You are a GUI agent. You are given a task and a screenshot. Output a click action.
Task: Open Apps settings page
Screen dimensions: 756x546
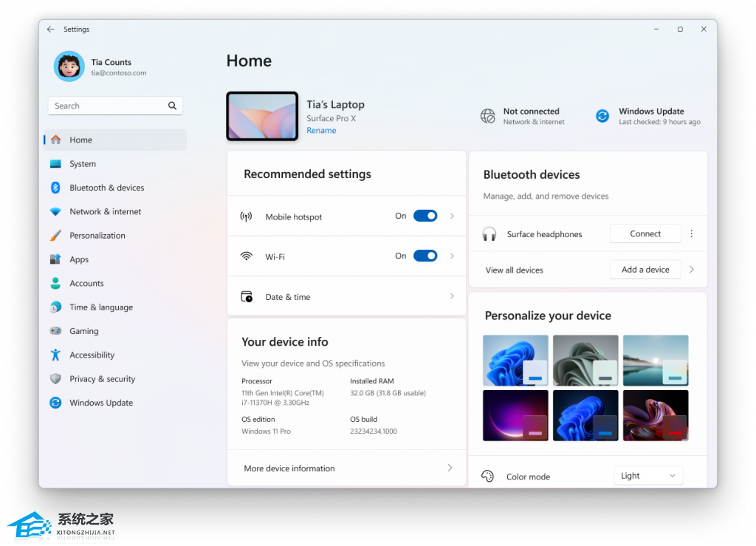115,259
